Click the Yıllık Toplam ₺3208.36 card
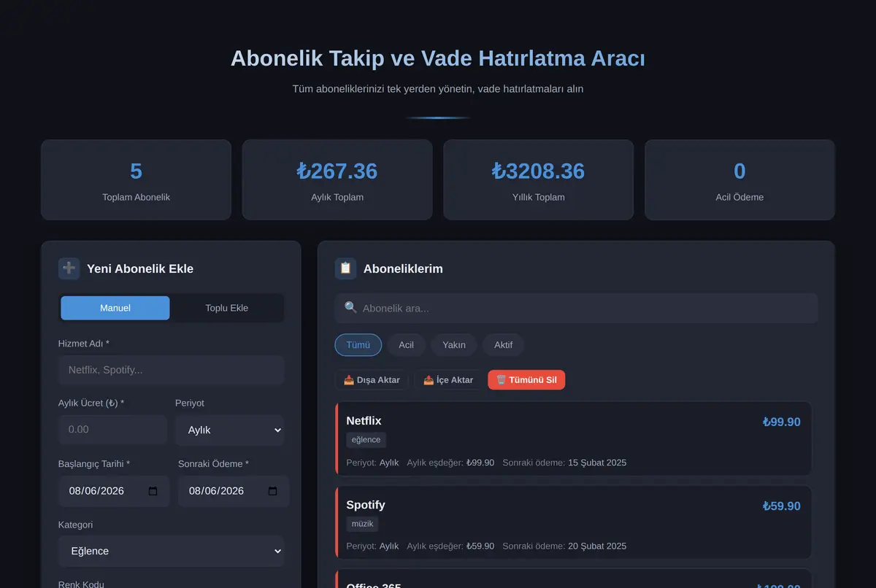Screen dimensions: 876x588 pos(539,179)
